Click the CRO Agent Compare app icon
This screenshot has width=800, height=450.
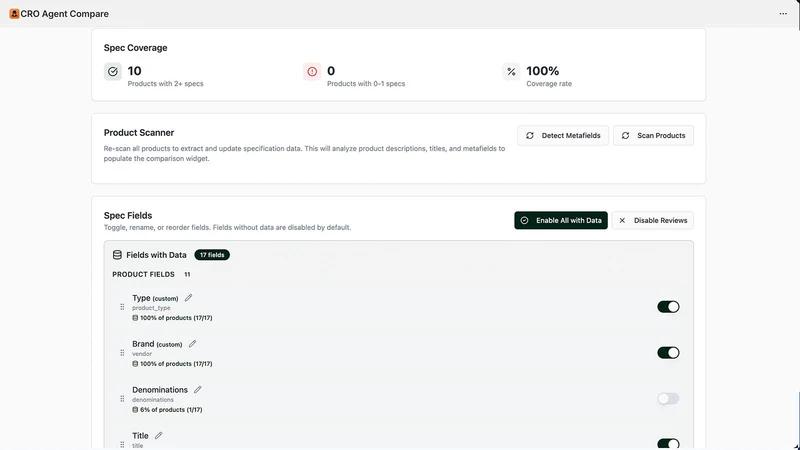tap(14, 14)
